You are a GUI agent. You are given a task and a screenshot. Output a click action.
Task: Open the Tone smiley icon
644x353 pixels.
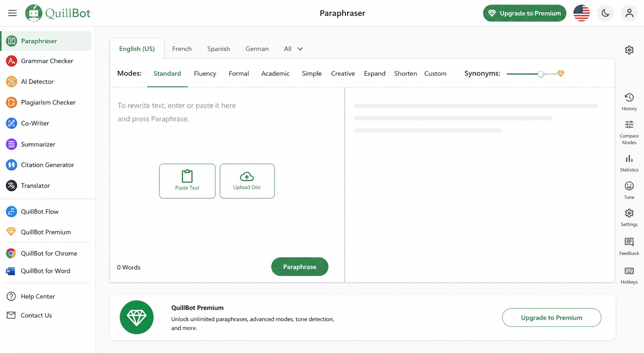(629, 186)
